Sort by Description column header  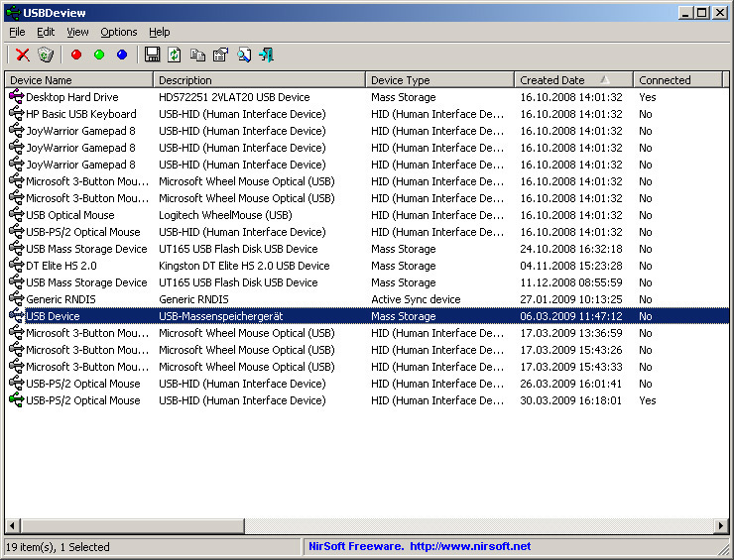(x=259, y=80)
